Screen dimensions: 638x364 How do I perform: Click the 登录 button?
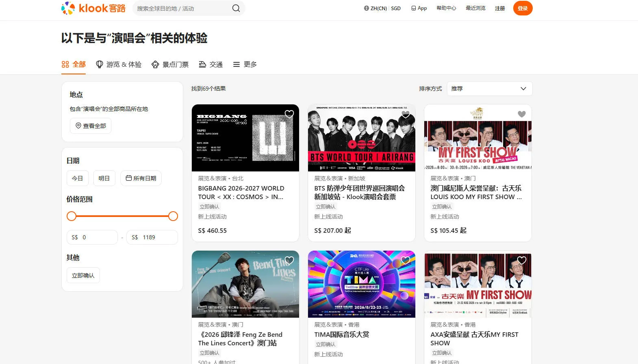pyautogui.click(x=523, y=8)
